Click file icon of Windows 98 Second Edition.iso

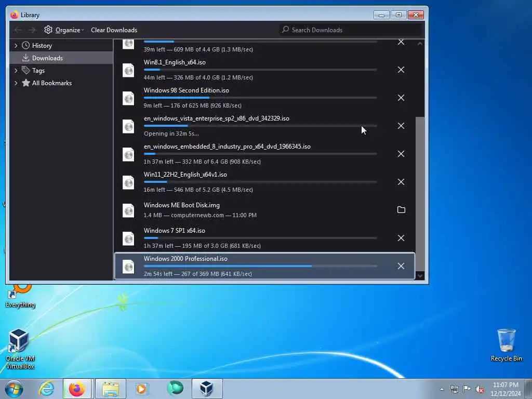[x=128, y=98]
